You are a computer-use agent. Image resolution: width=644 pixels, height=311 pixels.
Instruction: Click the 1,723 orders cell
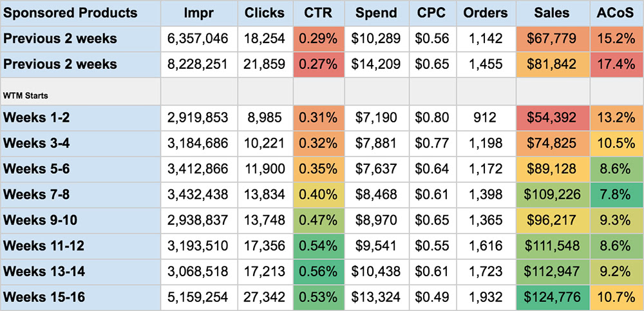pos(486,272)
